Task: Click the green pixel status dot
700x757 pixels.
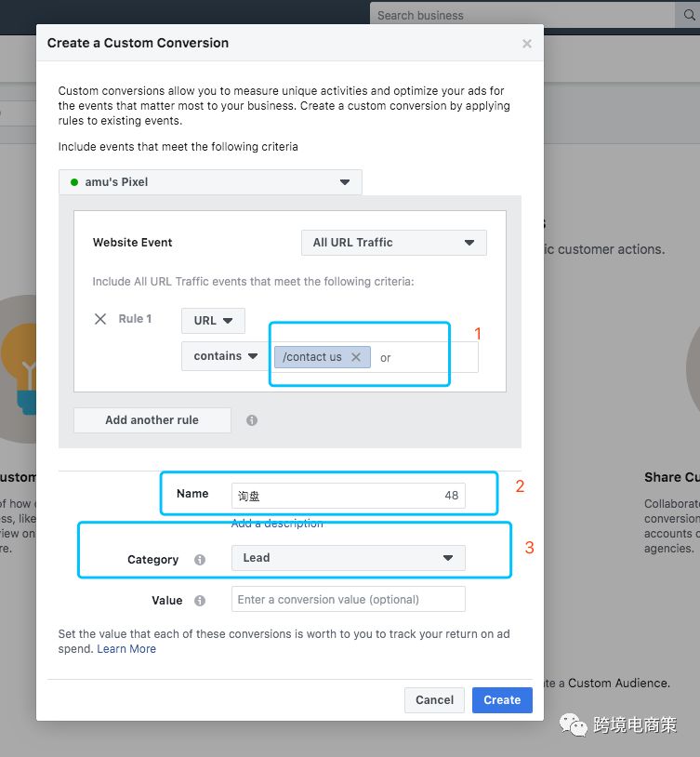Action: (x=74, y=182)
